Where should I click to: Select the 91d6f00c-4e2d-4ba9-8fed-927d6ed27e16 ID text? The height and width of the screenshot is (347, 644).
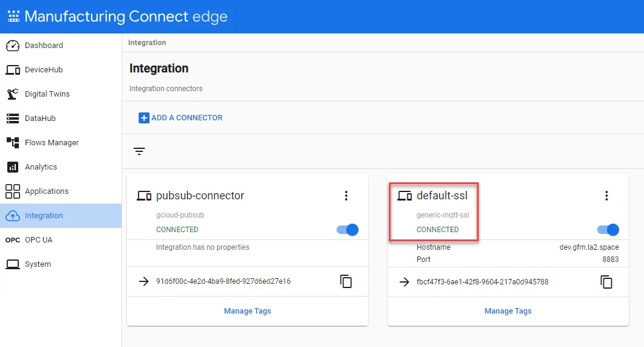[x=224, y=281]
